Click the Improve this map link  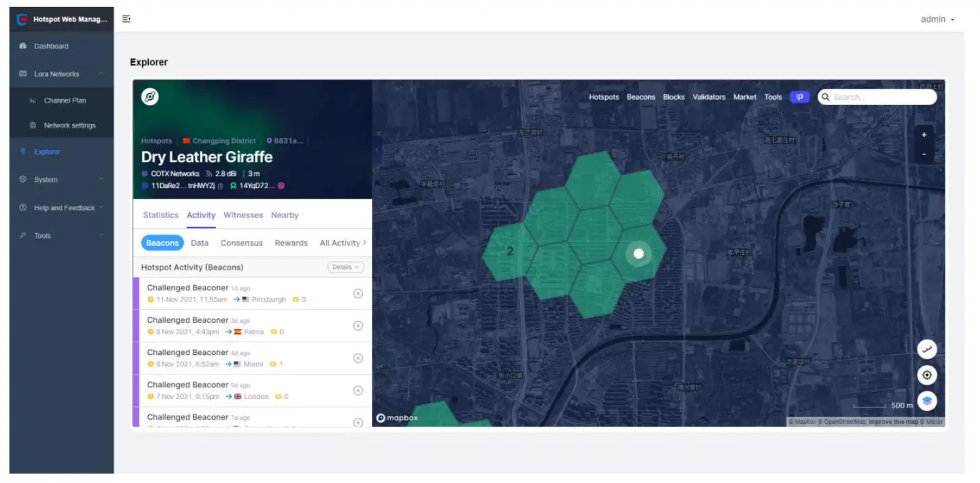(x=893, y=422)
